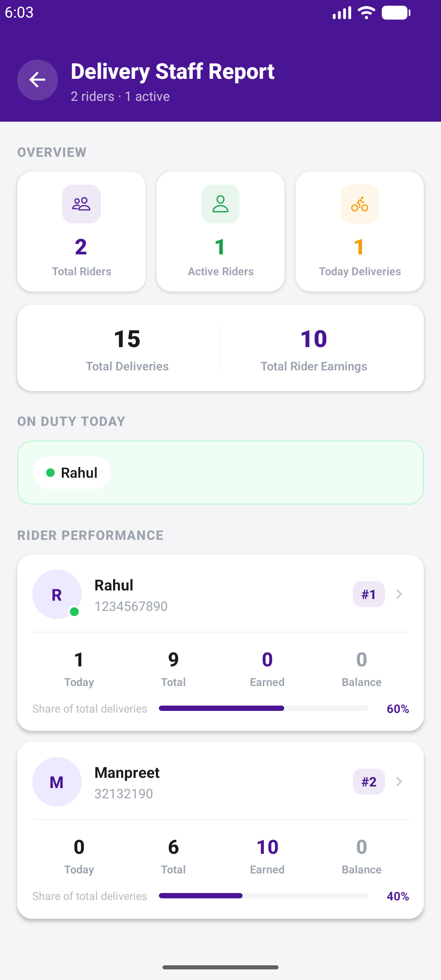
Task: Tap the Wi-Fi icon in the status bar
Action: click(366, 13)
